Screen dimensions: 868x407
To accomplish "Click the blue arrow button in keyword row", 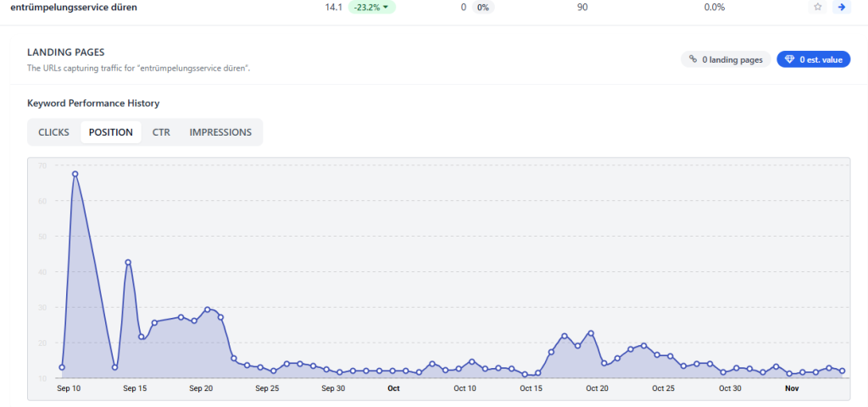I will (x=841, y=7).
